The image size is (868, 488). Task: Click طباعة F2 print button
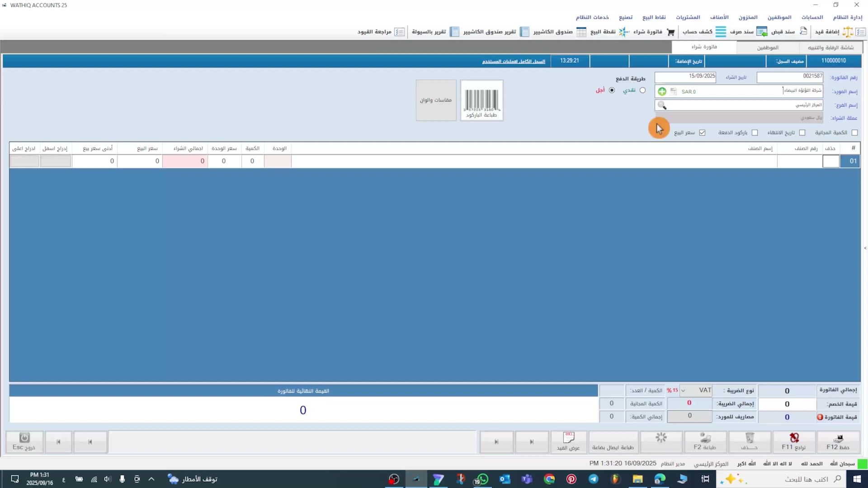tap(705, 441)
